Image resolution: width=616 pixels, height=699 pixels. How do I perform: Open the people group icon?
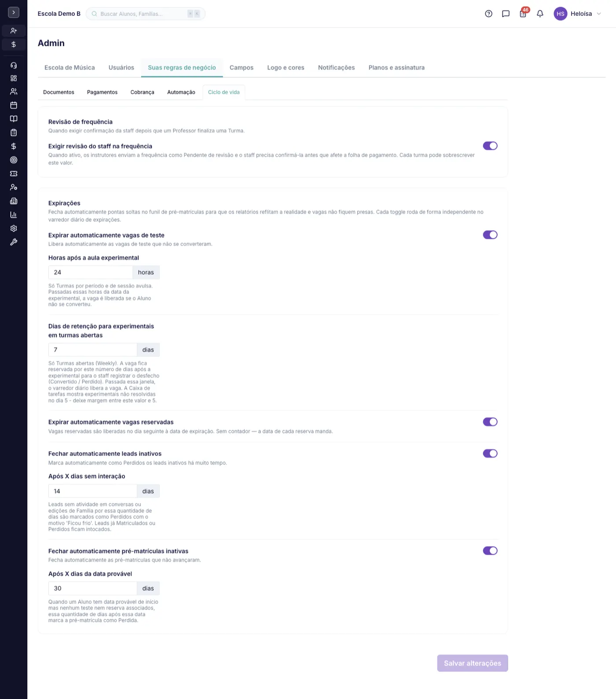14,91
